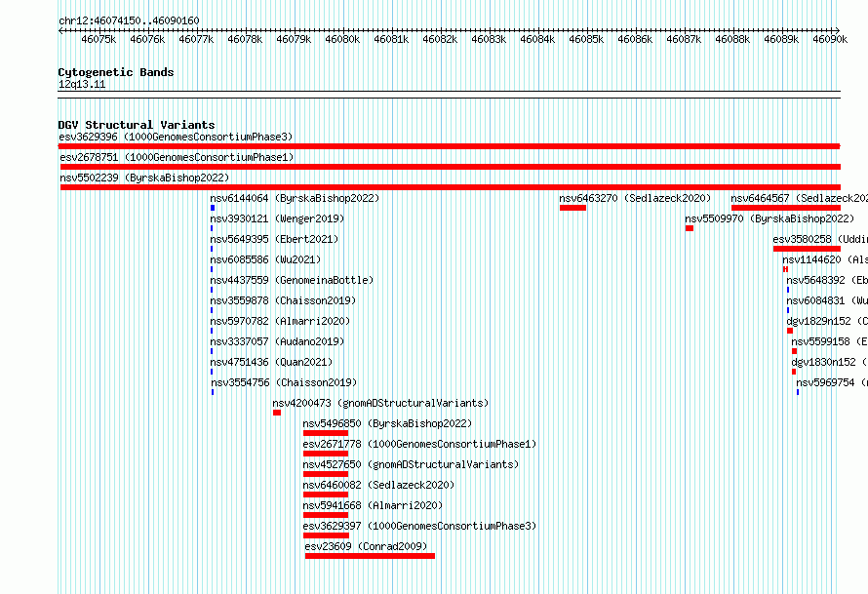Select the red block under nsv5509970
Image resolution: width=868 pixels, height=594 pixels.
point(690,228)
